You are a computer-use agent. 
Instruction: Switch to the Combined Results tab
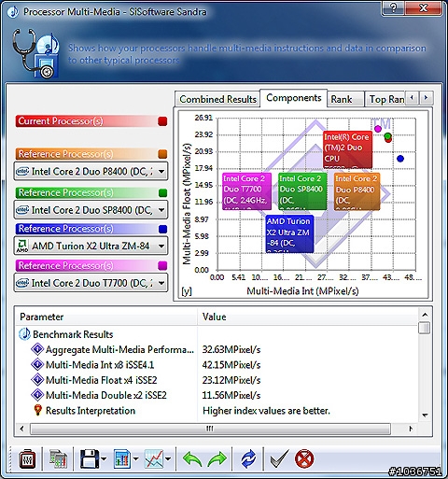coord(217,99)
